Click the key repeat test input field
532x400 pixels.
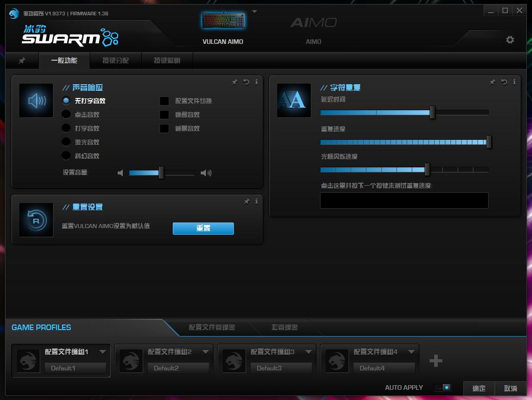404,201
